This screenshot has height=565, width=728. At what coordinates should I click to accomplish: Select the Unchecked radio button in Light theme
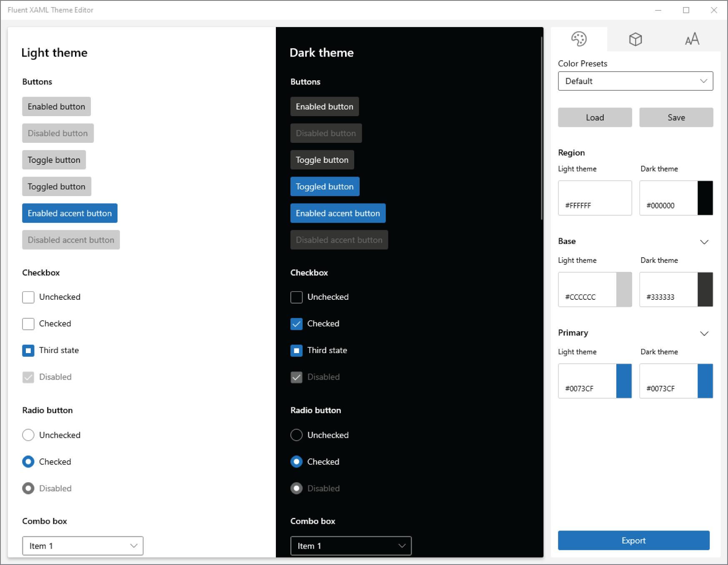[x=28, y=435]
